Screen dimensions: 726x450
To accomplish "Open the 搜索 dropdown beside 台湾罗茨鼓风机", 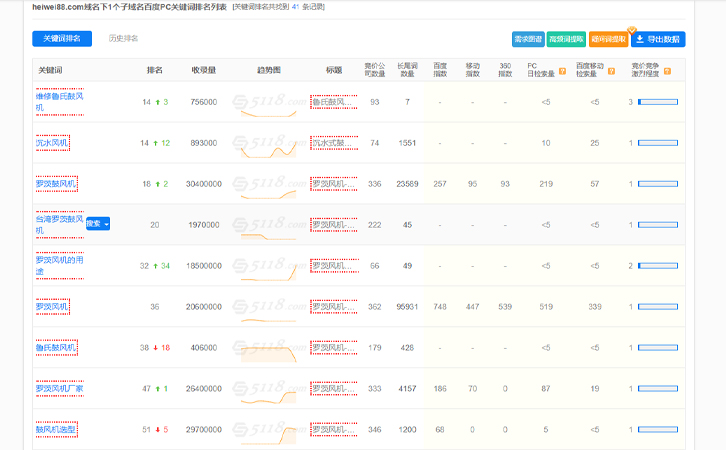I will (x=98, y=224).
